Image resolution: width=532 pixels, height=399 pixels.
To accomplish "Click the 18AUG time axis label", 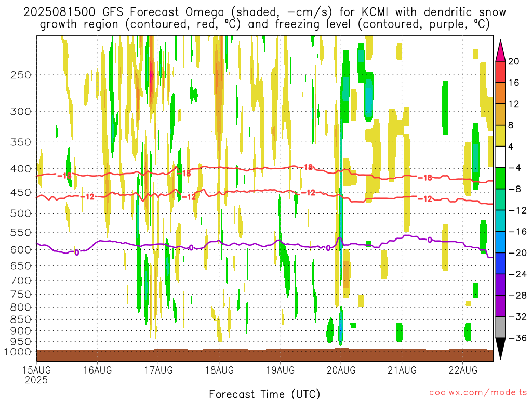I will click(219, 370).
